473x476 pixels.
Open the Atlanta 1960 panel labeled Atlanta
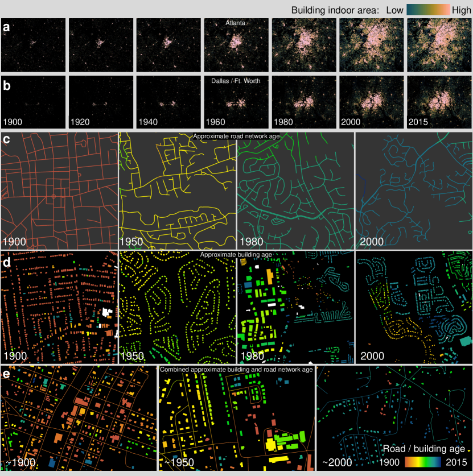236,45
